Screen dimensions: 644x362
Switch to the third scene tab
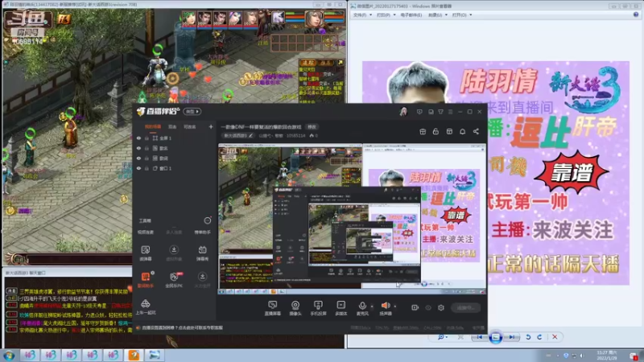point(189,127)
